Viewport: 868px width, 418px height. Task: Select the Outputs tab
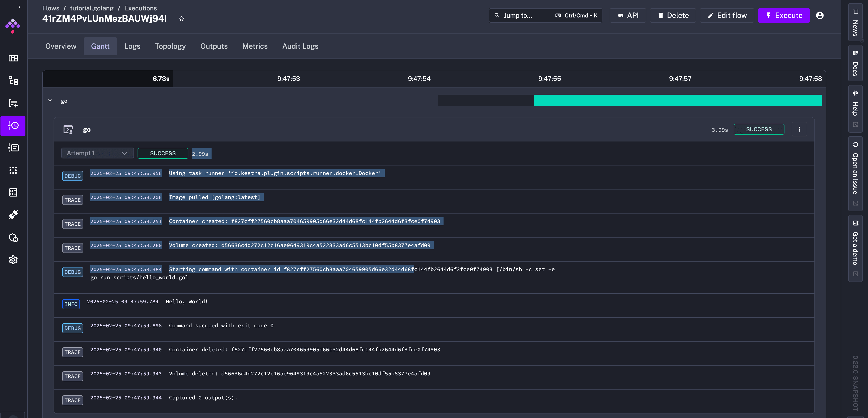pyautogui.click(x=214, y=46)
